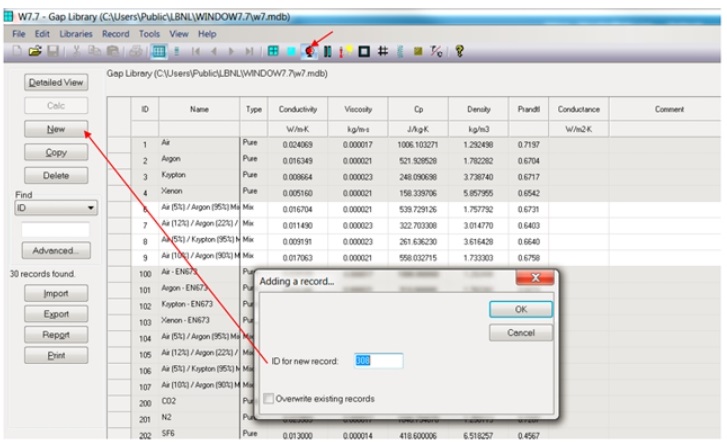
Task: Cancel the Adding a record dialog
Action: 521,332
